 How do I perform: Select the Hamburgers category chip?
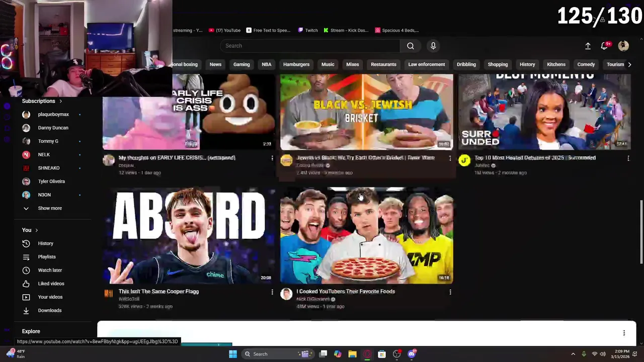pos(296,64)
